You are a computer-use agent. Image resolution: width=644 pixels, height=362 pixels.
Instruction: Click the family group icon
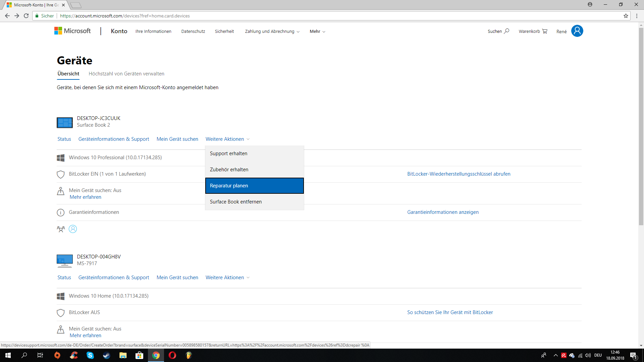click(61, 229)
